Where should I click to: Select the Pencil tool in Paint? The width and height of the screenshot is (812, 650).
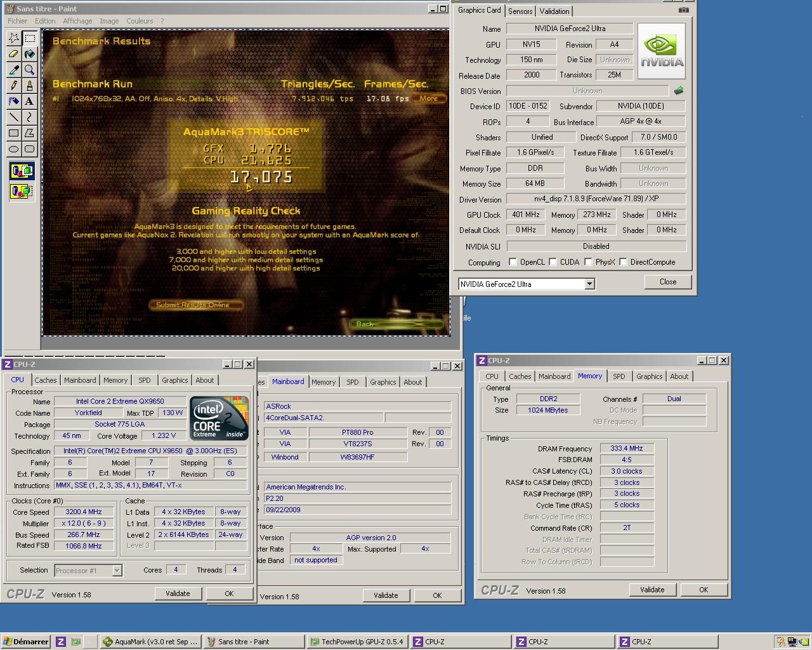pyautogui.click(x=13, y=86)
